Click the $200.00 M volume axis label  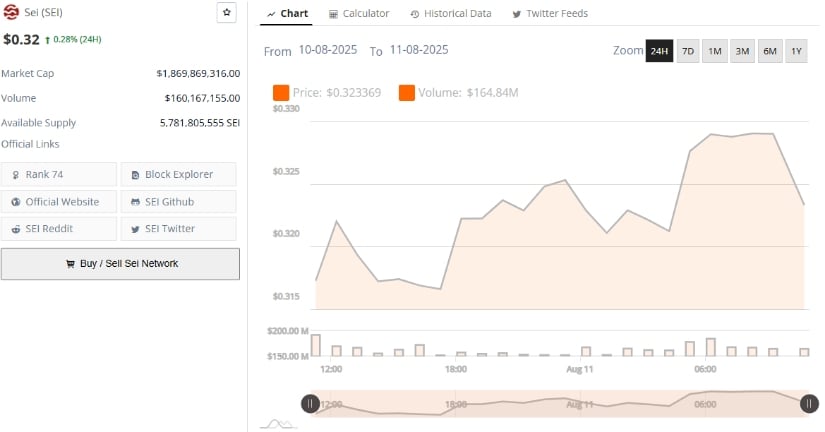point(288,331)
